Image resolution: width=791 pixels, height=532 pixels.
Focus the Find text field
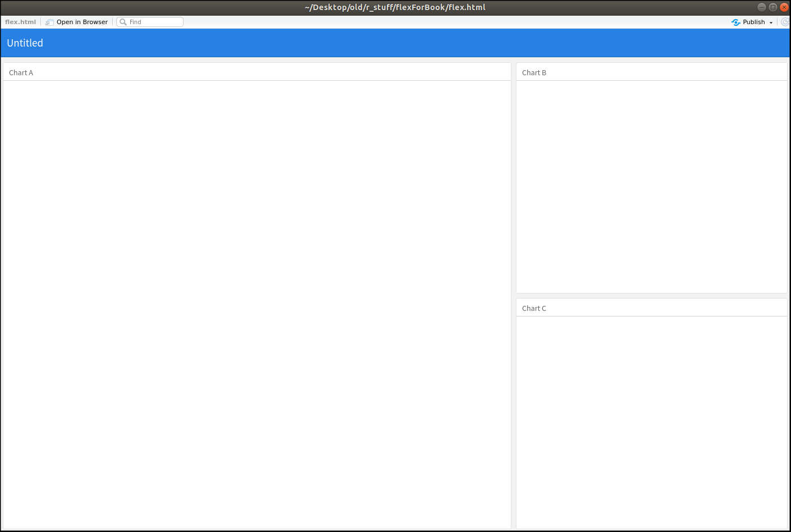150,22
